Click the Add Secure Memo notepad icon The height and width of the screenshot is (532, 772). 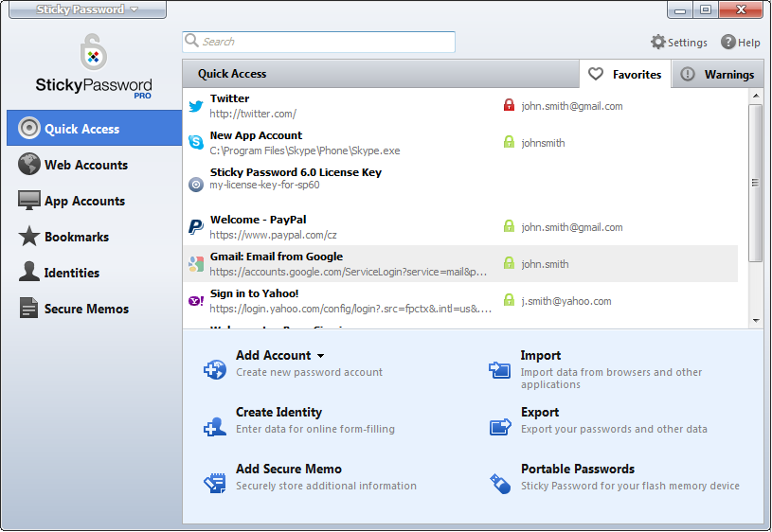[x=215, y=483]
